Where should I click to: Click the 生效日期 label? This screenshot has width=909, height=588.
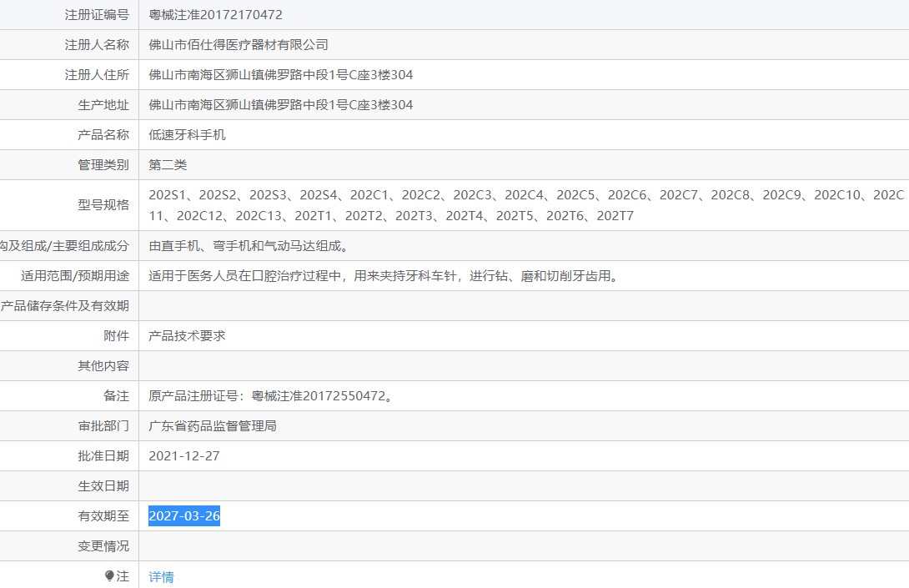click(103, 486)
